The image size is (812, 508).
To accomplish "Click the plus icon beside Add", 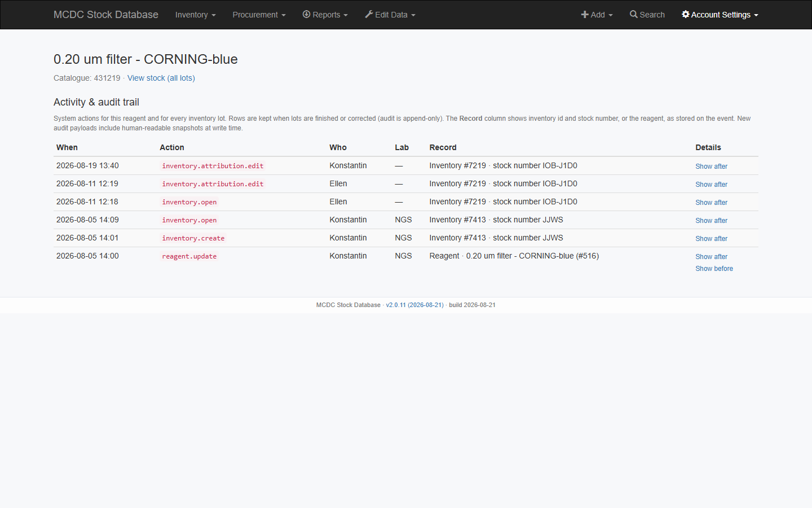I will 585,15.
